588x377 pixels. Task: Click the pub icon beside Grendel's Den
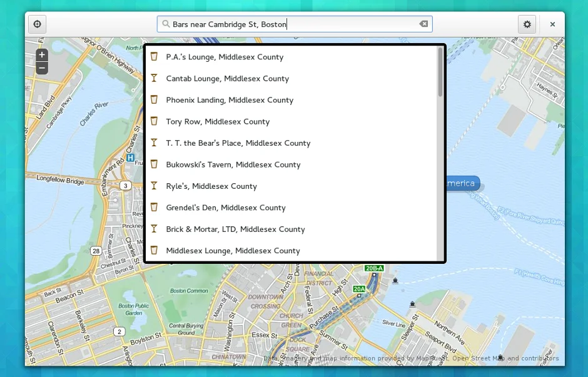(154, 208)
